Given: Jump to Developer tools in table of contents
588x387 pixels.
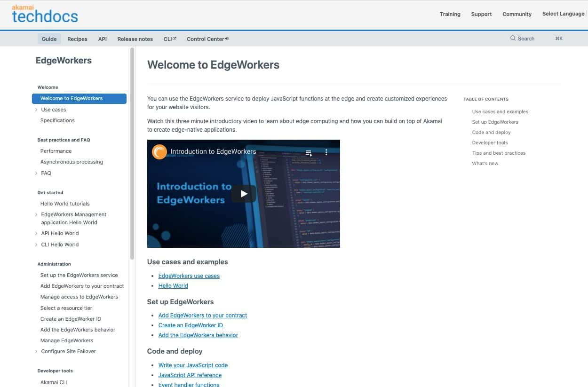Looking at the screenshot, I should (x=490, y=142).
